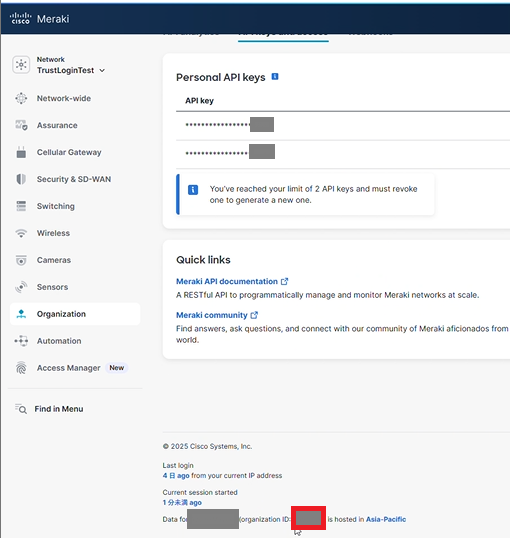Open the Wireless menu item
510x538 pixels.
(53, 233)
